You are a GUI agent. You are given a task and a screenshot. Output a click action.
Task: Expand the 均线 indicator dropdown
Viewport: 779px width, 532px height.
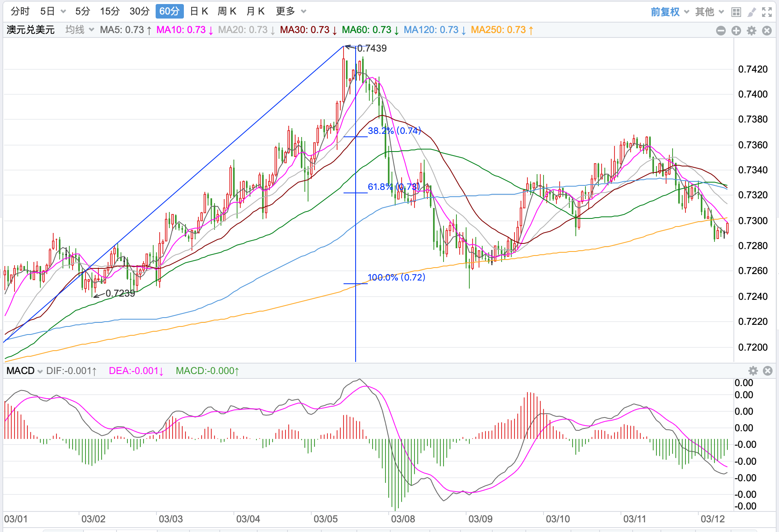coord(79,30)
